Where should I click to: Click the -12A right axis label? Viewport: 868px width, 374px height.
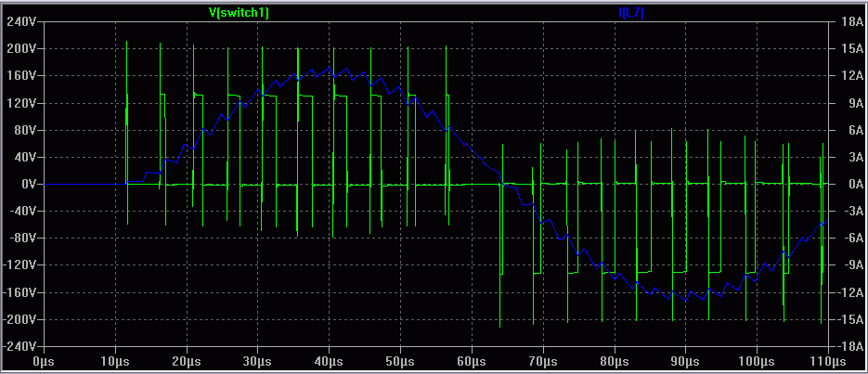849,292
